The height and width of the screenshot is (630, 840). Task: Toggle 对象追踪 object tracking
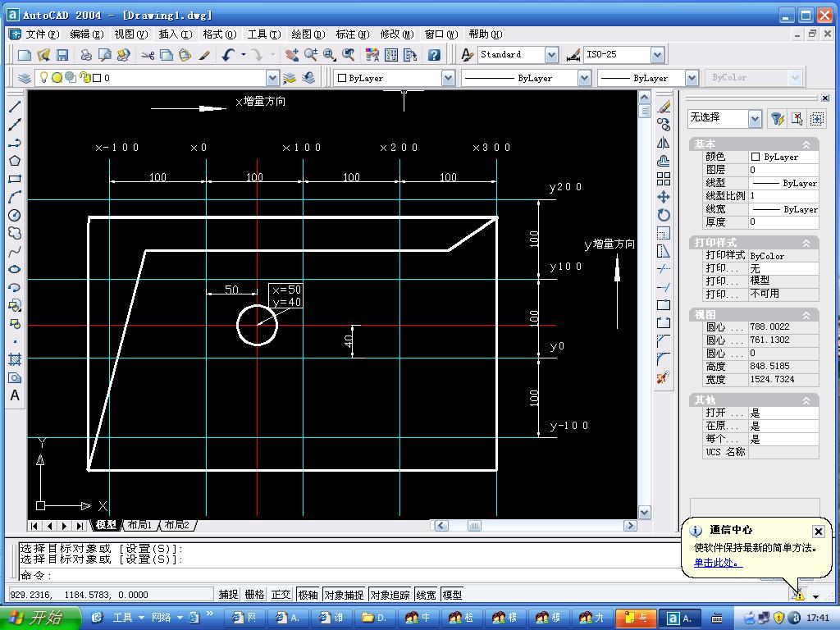[x=390, y=595]
